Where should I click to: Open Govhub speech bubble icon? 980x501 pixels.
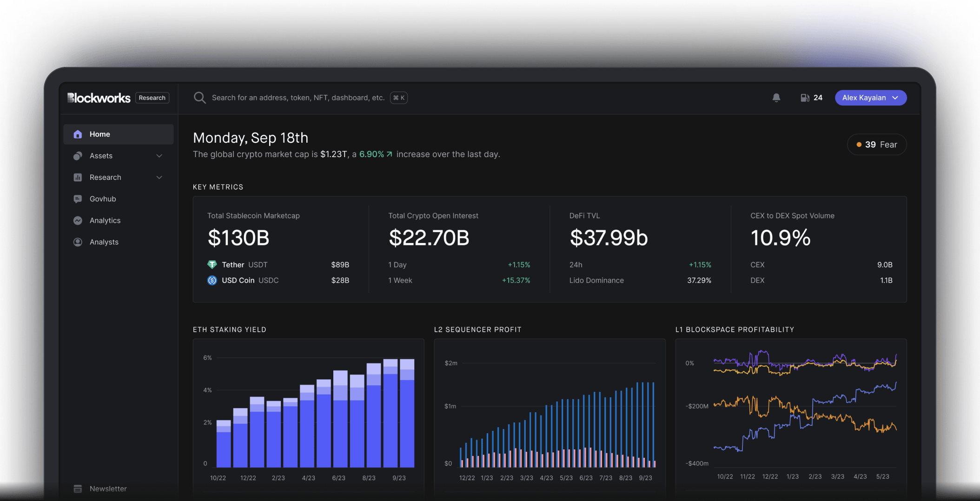pyautogui.click(x=78, y=198)
